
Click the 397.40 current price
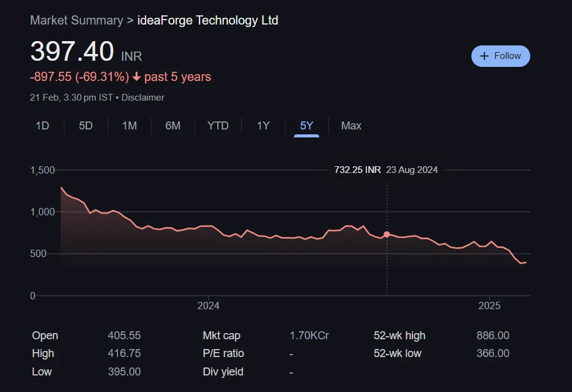(x=72, y=52)
